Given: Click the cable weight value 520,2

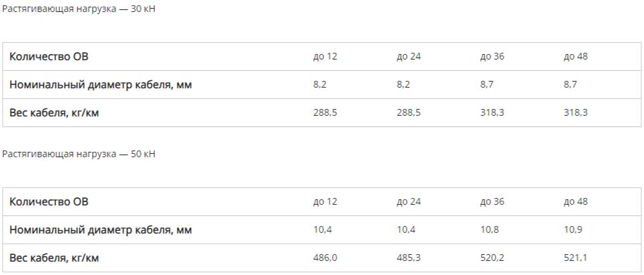Looking at the screenshot, I should point(492,258).
